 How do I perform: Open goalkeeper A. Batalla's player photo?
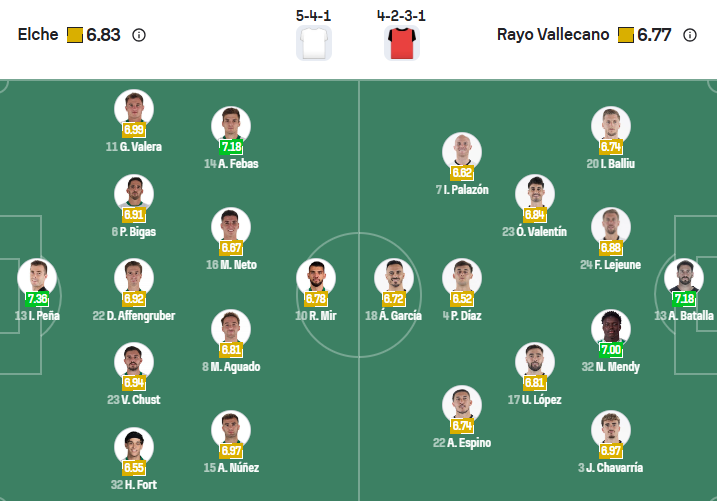[x=684, y=277]
